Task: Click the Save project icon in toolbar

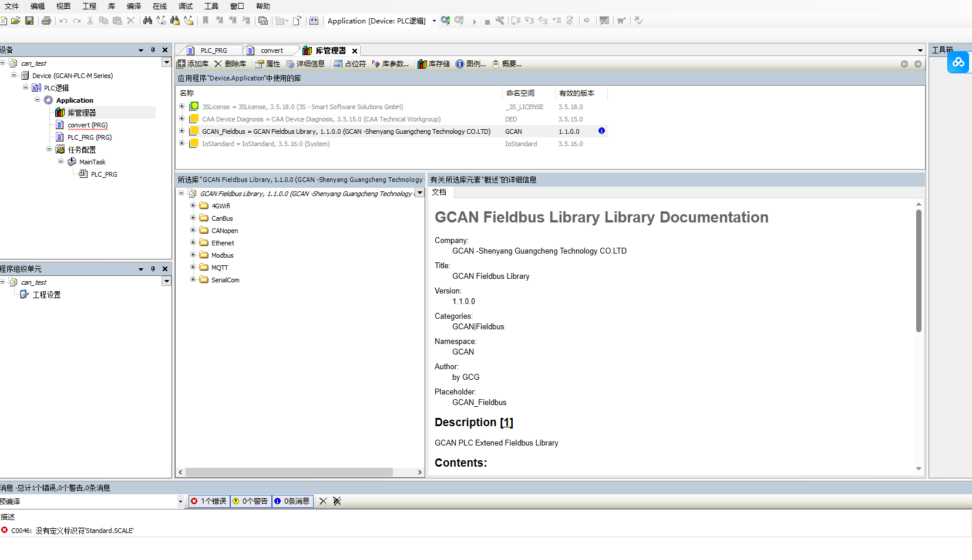Action: tap(29, 21)
